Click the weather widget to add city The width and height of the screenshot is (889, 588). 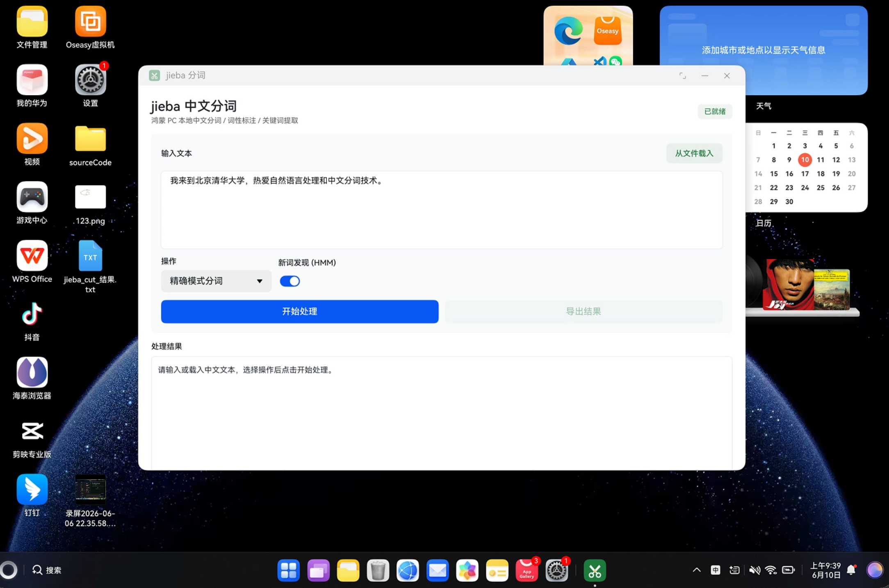tap(764, 50)
